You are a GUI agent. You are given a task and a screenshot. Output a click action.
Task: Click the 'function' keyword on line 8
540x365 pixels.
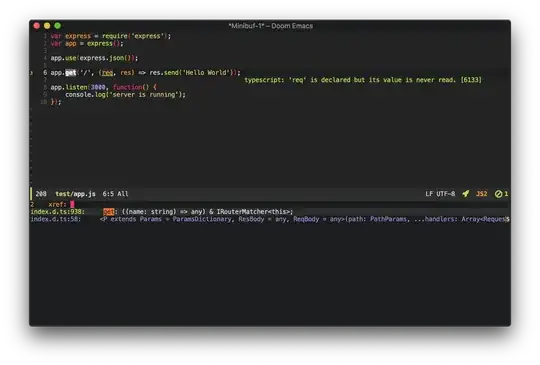127,87
